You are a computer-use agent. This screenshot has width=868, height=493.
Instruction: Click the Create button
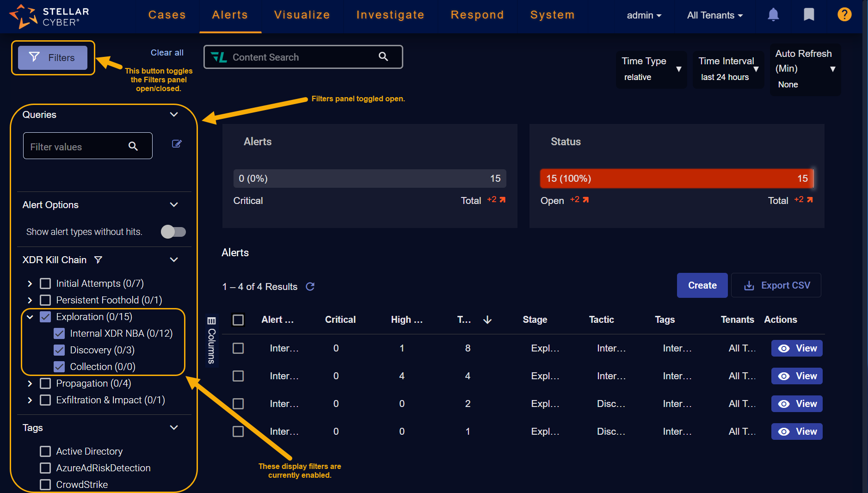[x=702, y=285]
